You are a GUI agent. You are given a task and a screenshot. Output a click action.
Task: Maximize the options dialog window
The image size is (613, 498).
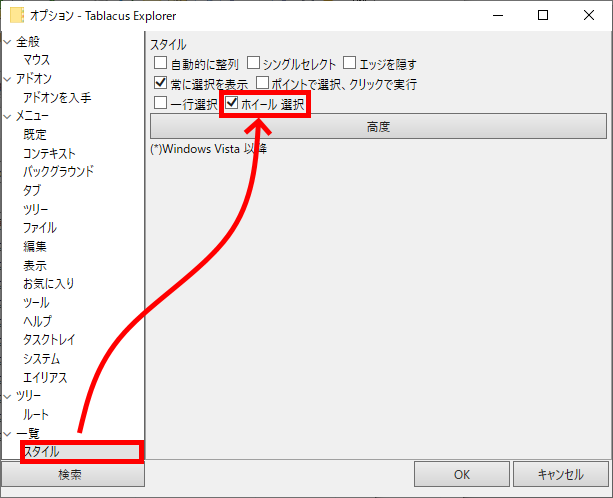point(543,15)
